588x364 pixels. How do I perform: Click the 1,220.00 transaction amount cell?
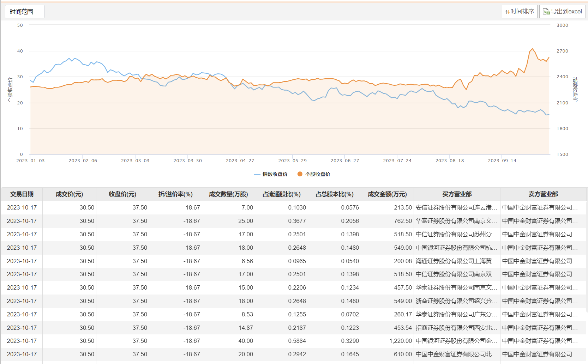(400, 341)
